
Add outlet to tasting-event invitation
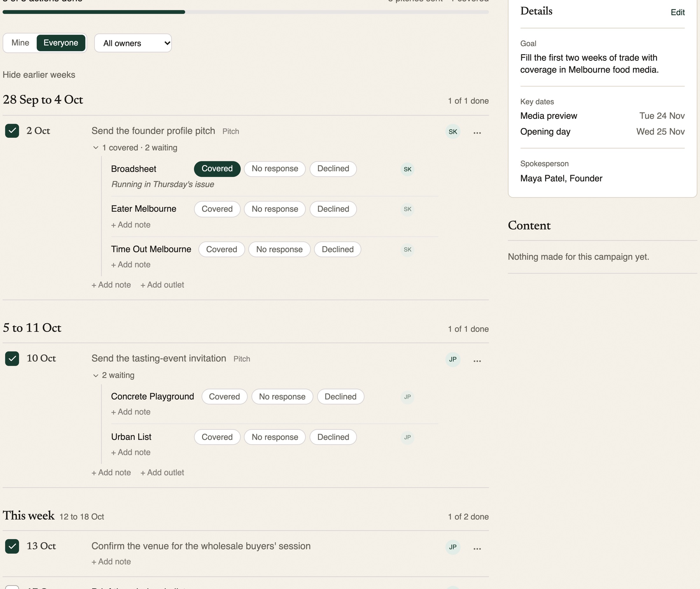(x=162, y=472)
